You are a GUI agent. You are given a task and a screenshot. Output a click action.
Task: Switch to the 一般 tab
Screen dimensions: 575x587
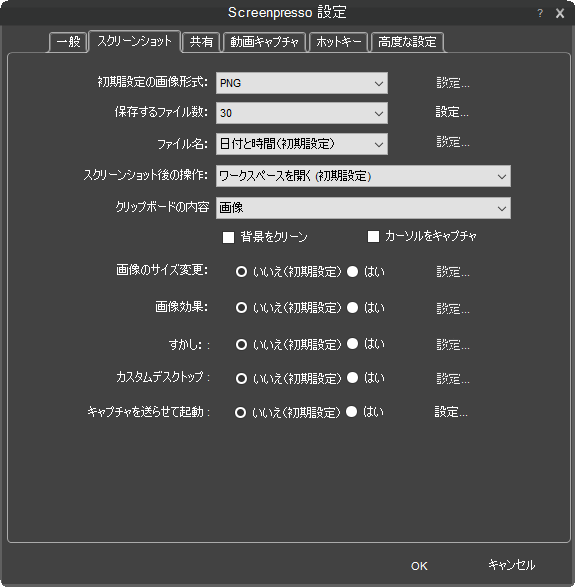click(68, 42)
